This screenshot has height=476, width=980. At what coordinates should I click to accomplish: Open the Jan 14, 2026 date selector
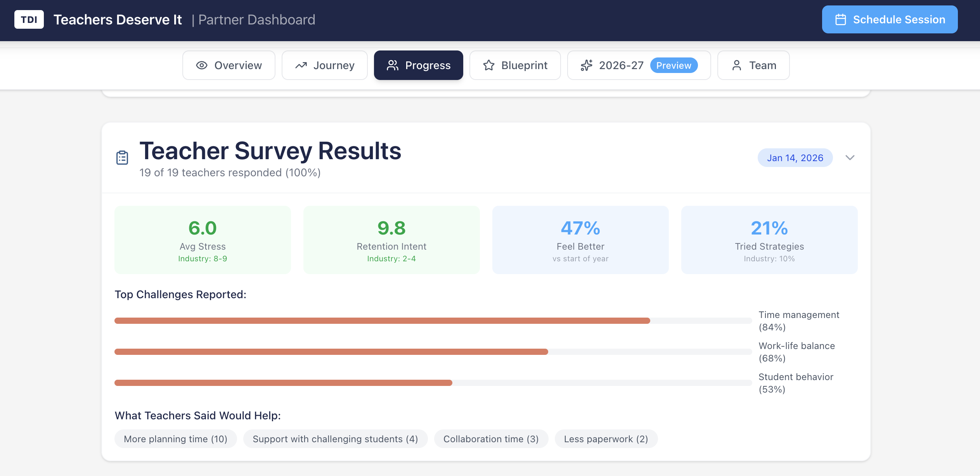click(795, 158)
